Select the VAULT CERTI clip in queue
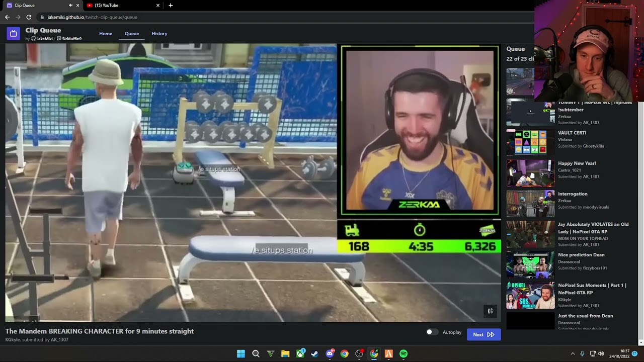Image resolution: width=644 pixels, height=362 pixels. pyautogui.click(x=572, y=133)
